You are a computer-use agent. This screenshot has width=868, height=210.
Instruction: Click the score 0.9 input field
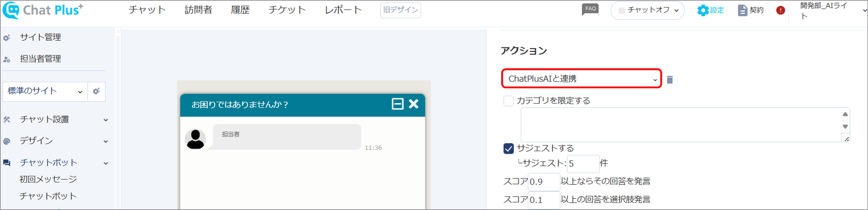[544, 182]
